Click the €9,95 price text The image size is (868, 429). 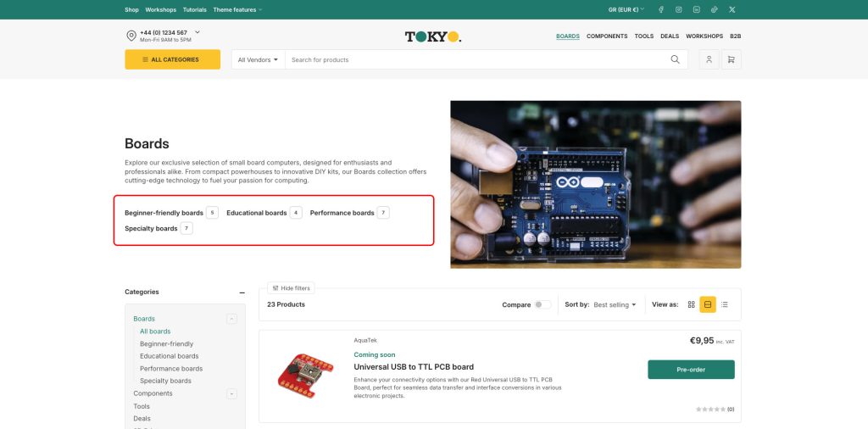point(701,341)
